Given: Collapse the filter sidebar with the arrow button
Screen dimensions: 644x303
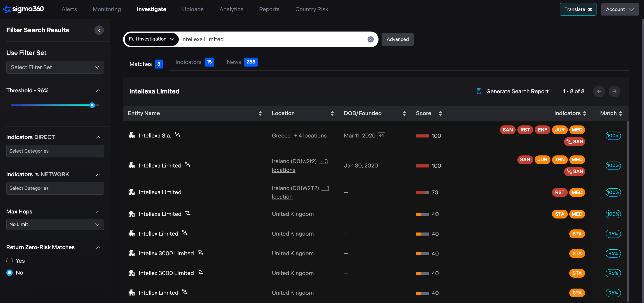Looking at the screenshot, I should coord(99,30).
